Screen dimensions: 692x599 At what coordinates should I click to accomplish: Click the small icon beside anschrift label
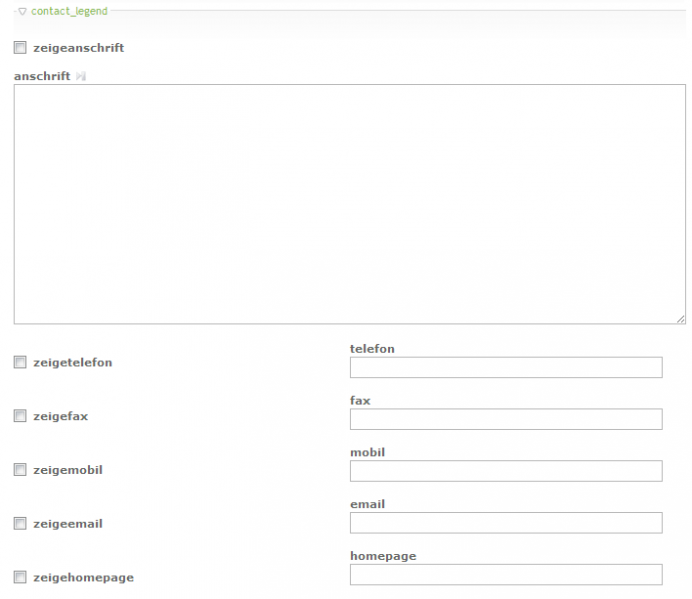tap(81, 76)
